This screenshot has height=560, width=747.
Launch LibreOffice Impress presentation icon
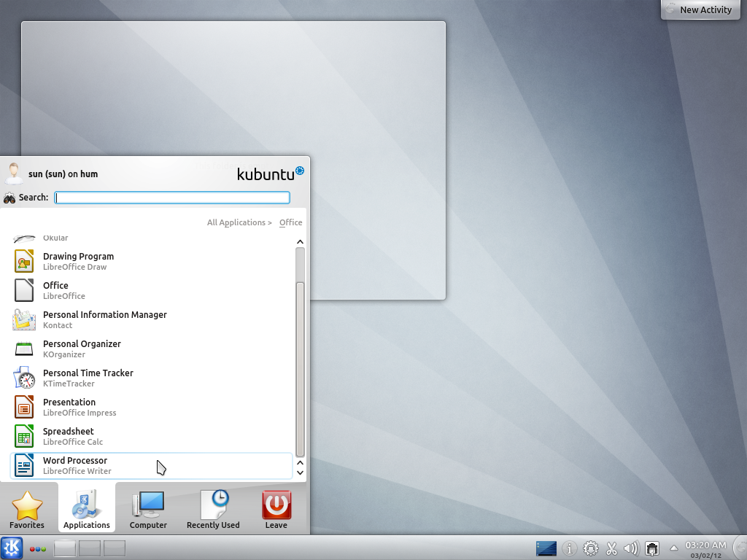tap(24, 407)
